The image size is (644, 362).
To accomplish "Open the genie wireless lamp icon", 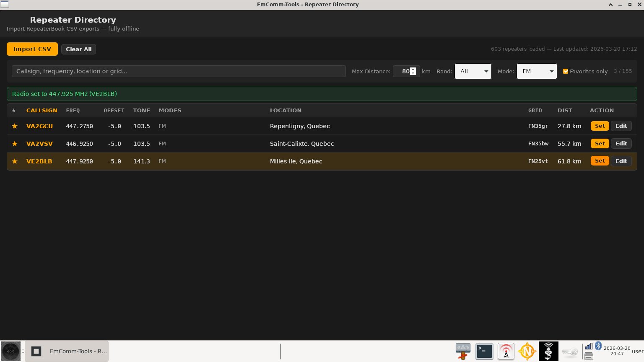I will pyautogui.click(x=548, y=351).
